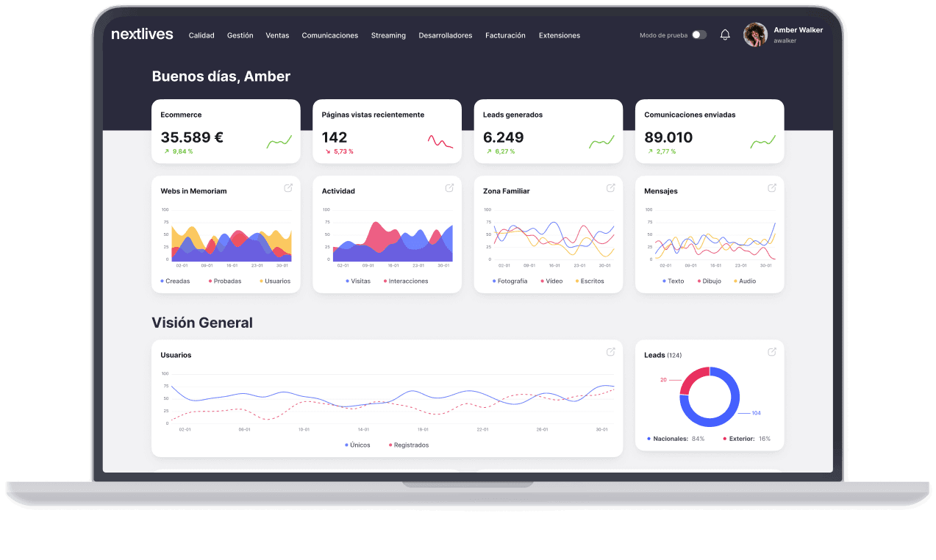This screenshot has height=560, width=936.
Task: Click the Leads card expand icon
Action: point(772,352)
